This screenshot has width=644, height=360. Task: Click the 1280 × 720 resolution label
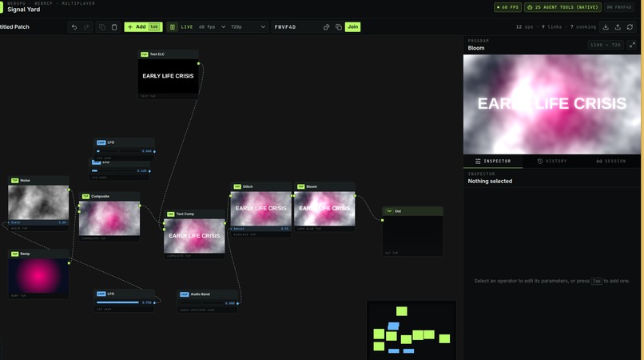point(606,45)
